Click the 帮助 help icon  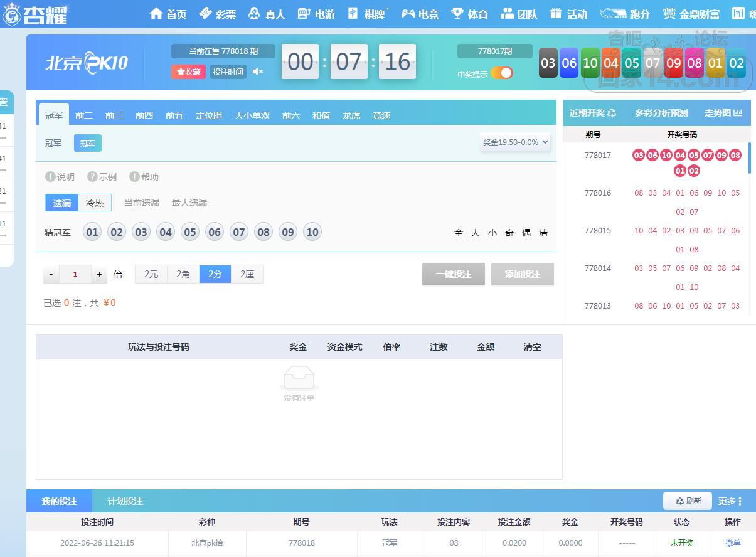click(x=134, y=177)
